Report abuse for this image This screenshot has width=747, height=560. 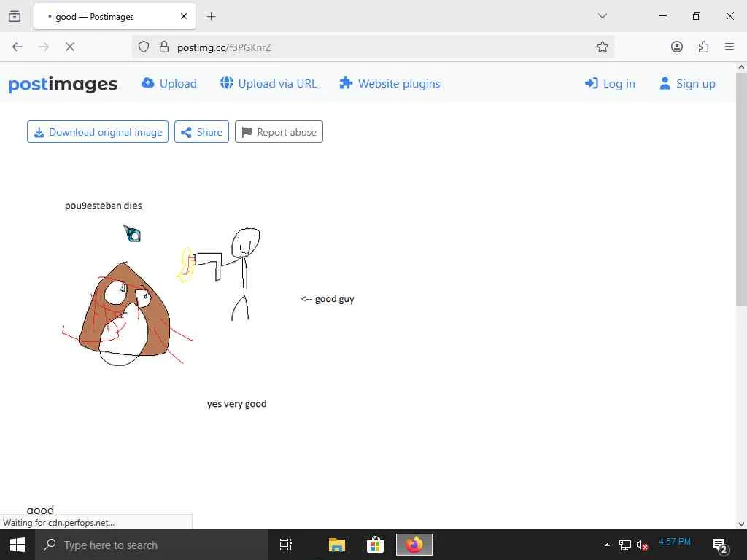[x=279, y=132]
